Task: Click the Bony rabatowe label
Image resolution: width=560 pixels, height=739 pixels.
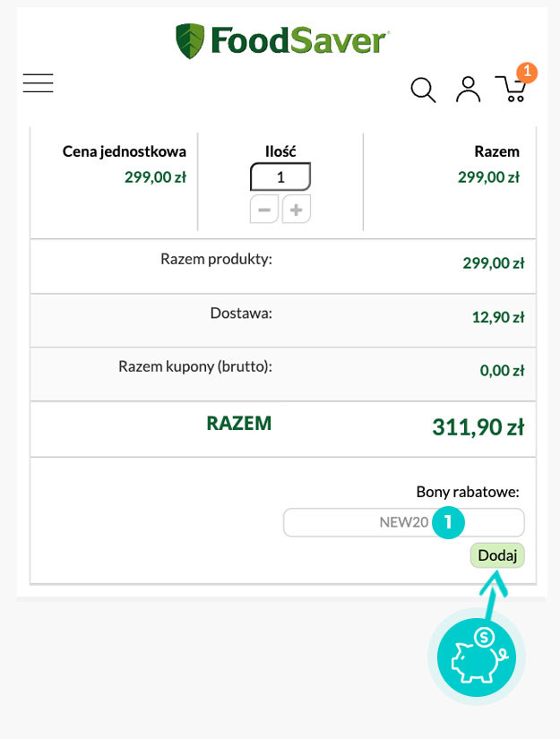Action: pyautogui.click(x=468, y=492)
